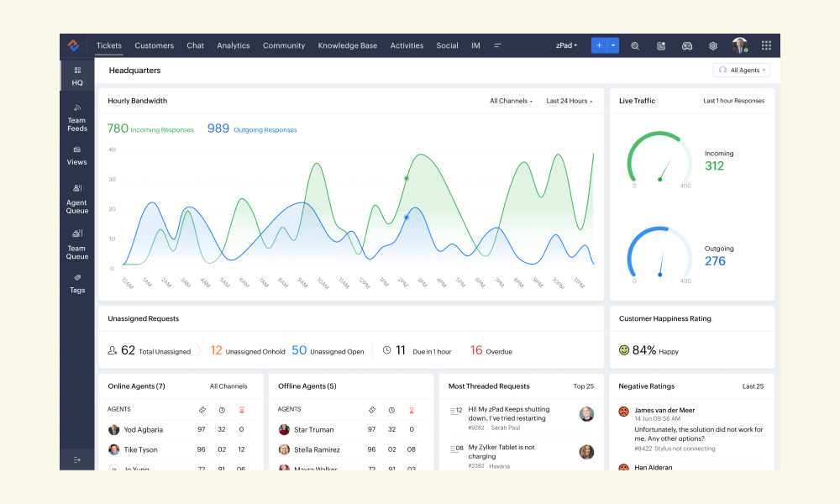Screen dimensions: 840x504
Task: Open the apps grid icon
Action: tap(767, 45)
